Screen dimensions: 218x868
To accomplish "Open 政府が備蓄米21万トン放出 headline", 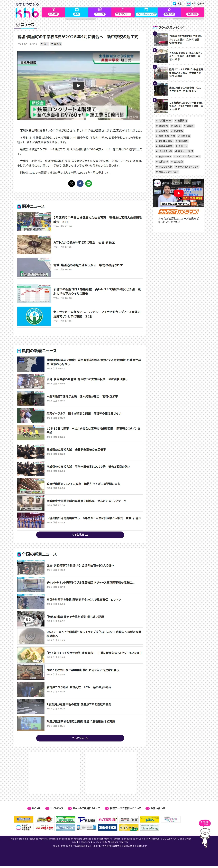I will pos(83,484).
